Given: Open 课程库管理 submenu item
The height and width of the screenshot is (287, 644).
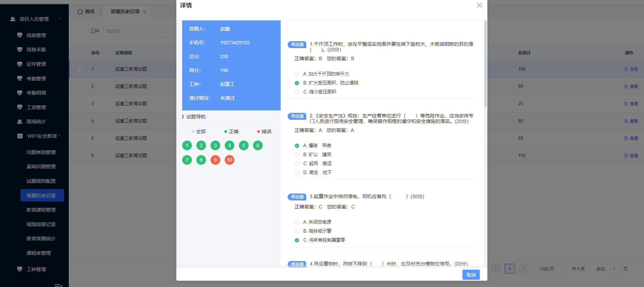Looking at the screenshot, I should tap(38, 253).
